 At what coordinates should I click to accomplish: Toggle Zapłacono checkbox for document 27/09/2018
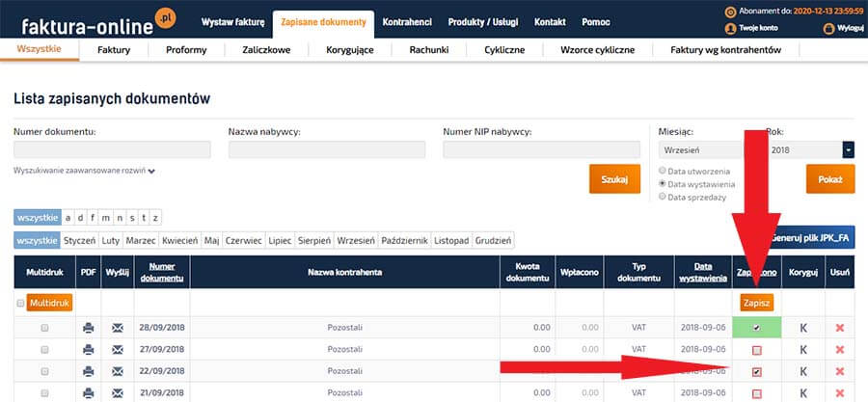(x=757, y=350)
